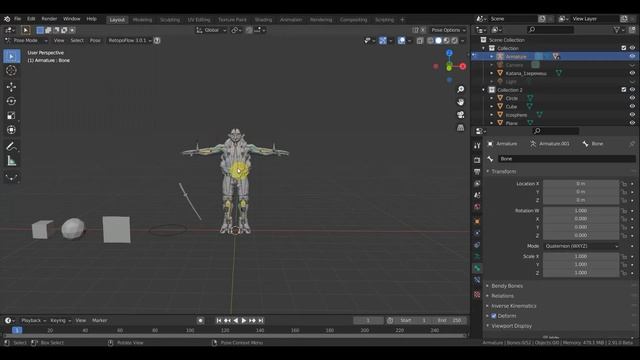Collapse the Transform panel
The image size is (640, 360).
tap(503, 171)
